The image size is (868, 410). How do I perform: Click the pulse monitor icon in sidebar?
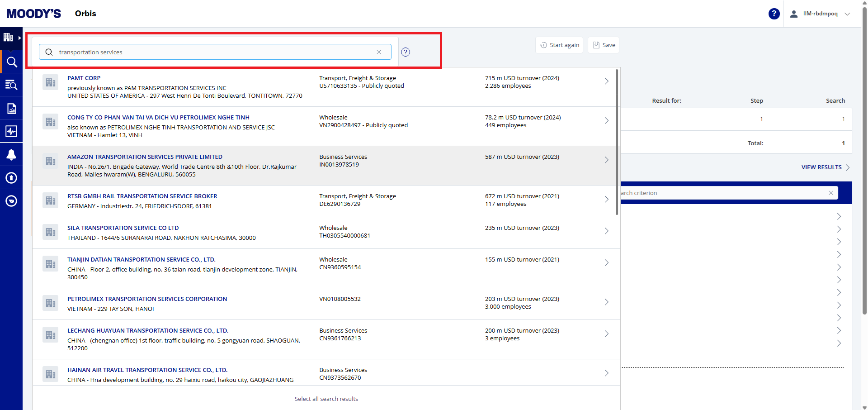pos(11,131)
